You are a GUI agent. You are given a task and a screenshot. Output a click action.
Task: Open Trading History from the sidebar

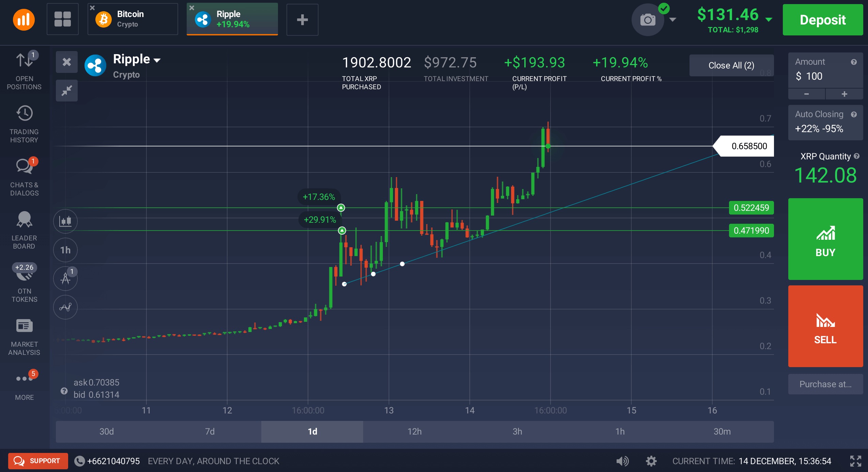click(x=24, y=124)
